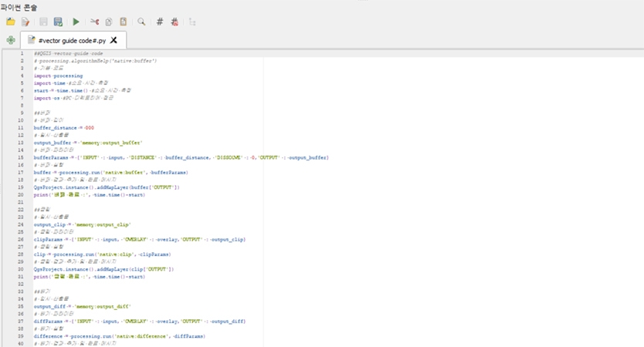
Task: Toggle the object inspector icon
Action: point(192,22)
